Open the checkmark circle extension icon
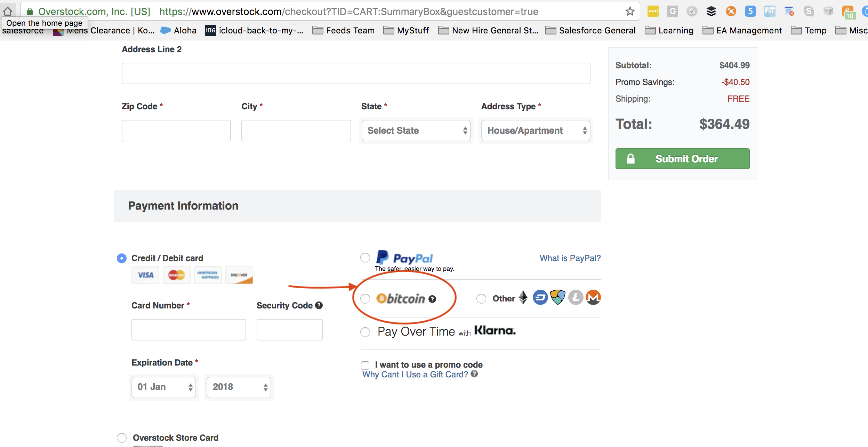 tap(692, 11)
